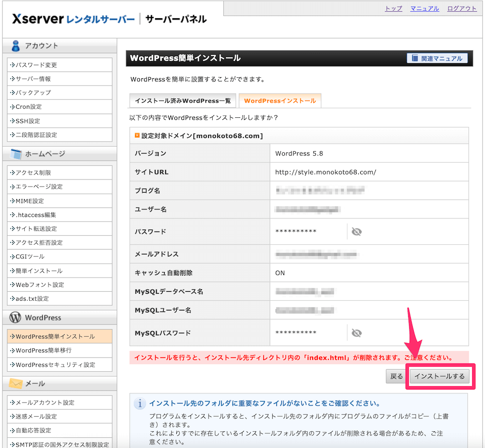485x448 pixels.
Task: Click the blue info icon in notice box
Action: coord(139,404)
